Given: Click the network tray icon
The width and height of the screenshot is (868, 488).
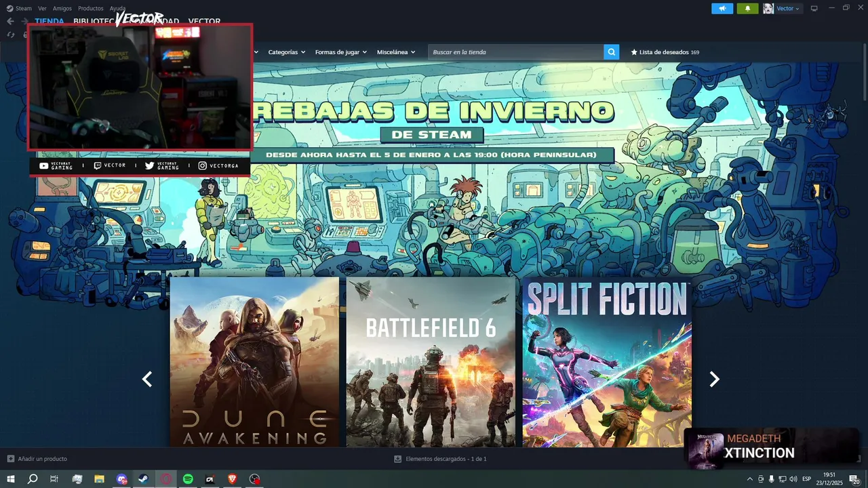Looking at the screenshot, I should 782,479.
